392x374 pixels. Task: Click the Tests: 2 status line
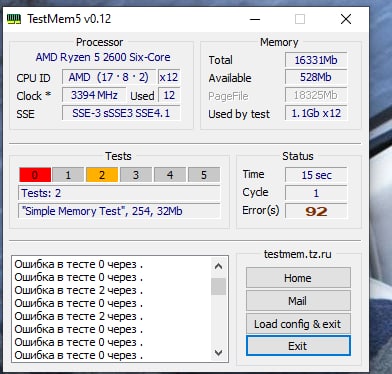click(119, 193)
